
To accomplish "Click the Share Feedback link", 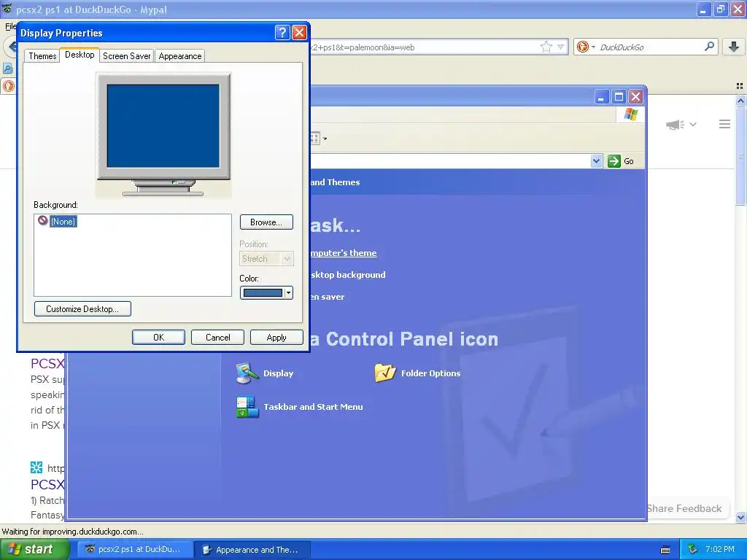I will point(684,508).
